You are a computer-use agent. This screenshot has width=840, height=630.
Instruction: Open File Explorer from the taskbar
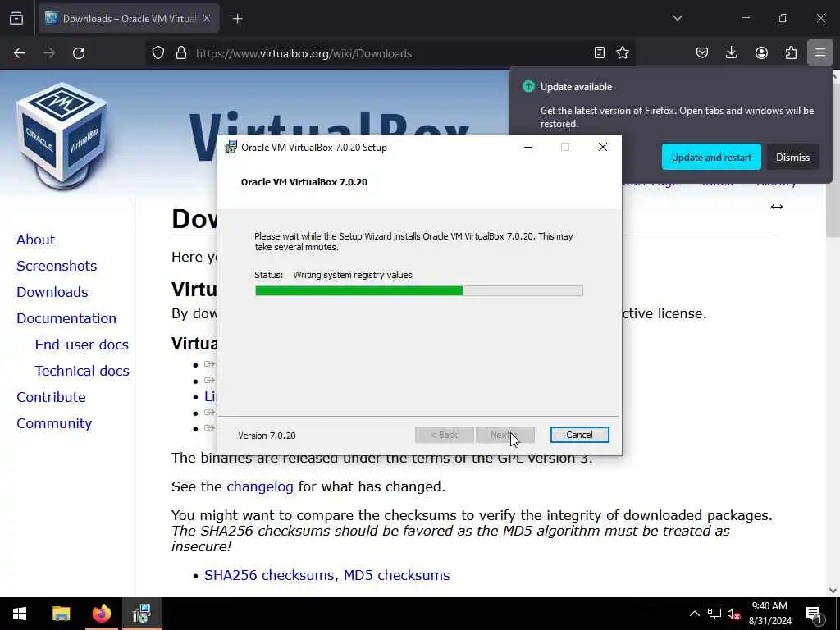pyautogui.click(x=61, y=614)
